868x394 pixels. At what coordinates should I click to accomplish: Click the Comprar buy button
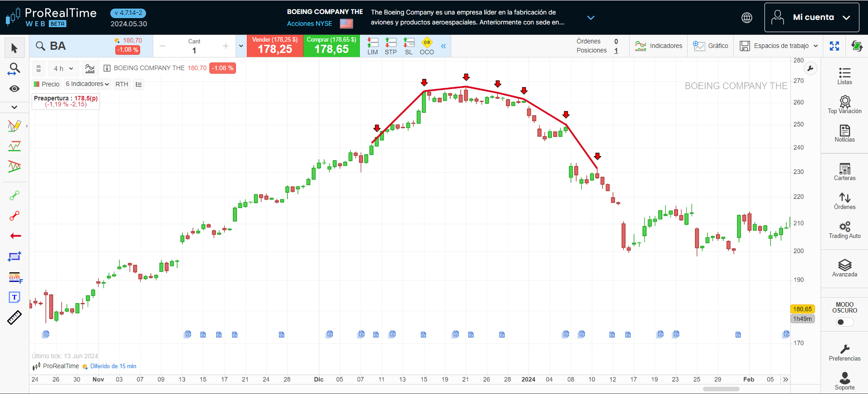pyautogui.click(x=331, y=46)
